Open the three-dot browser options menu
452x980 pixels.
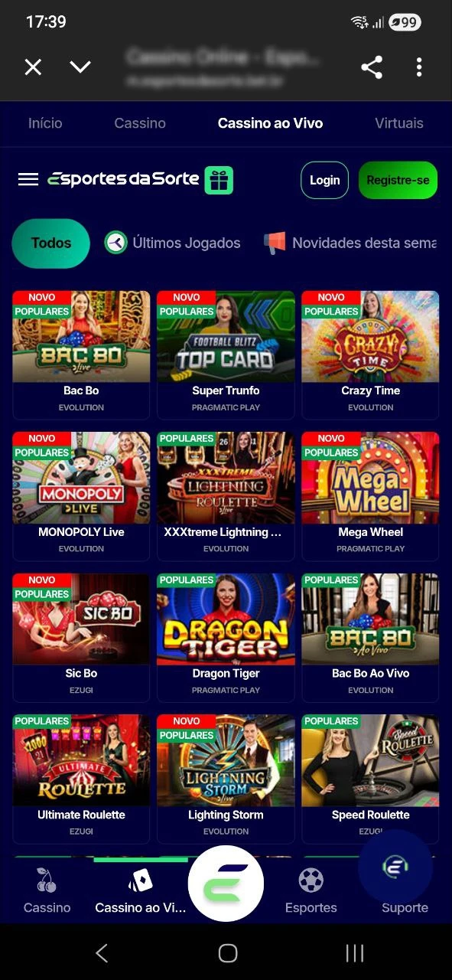tap(419, 67)
